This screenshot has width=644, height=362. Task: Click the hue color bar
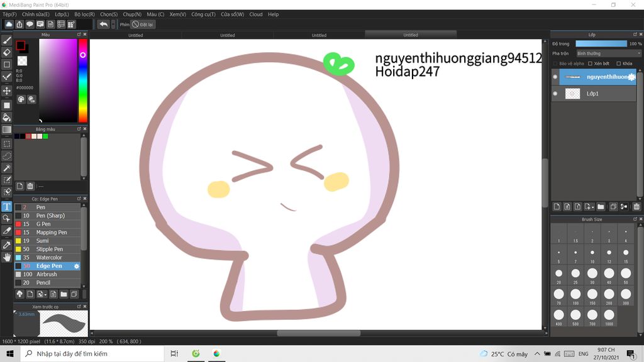(x=83, y=80)
